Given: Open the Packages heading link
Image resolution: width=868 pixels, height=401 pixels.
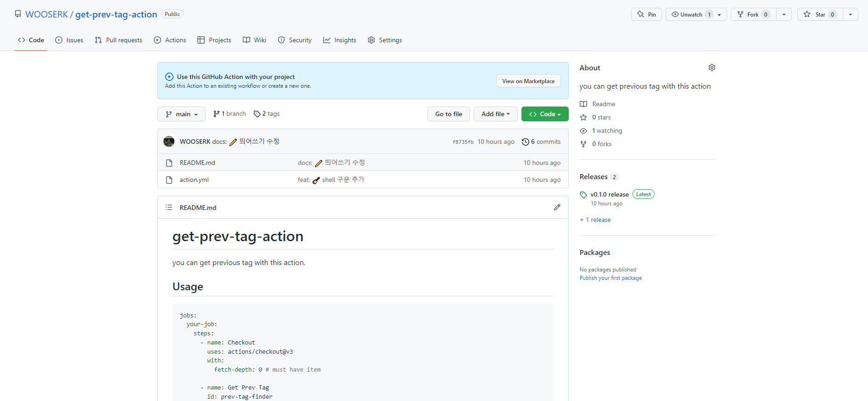Looking at the screenshot, I should point(595,252).
